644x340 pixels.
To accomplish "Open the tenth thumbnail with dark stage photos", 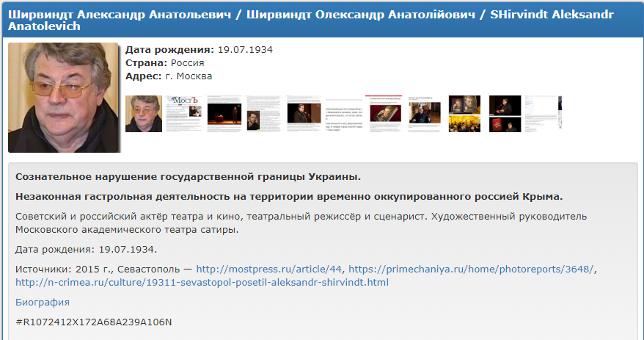I will point(505,114).
